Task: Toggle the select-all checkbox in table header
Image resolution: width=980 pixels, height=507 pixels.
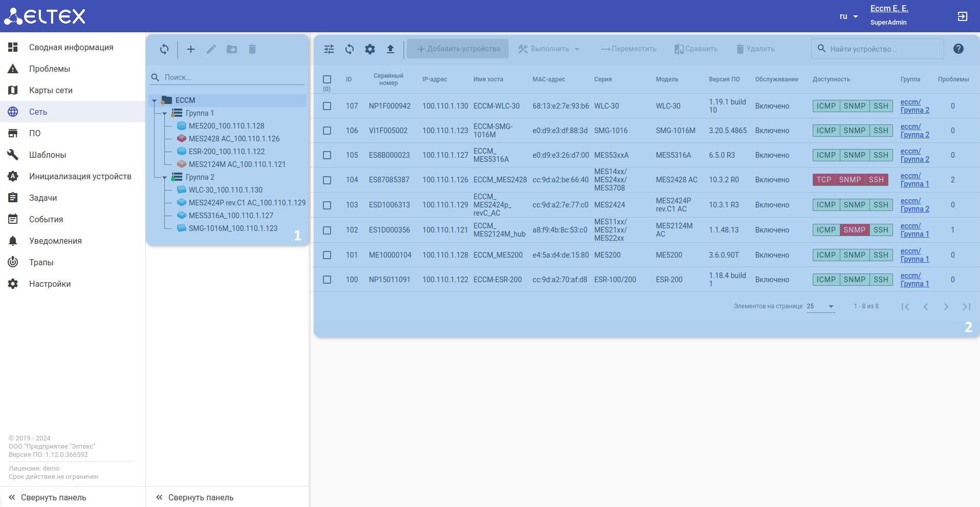Action: point(327,79)
